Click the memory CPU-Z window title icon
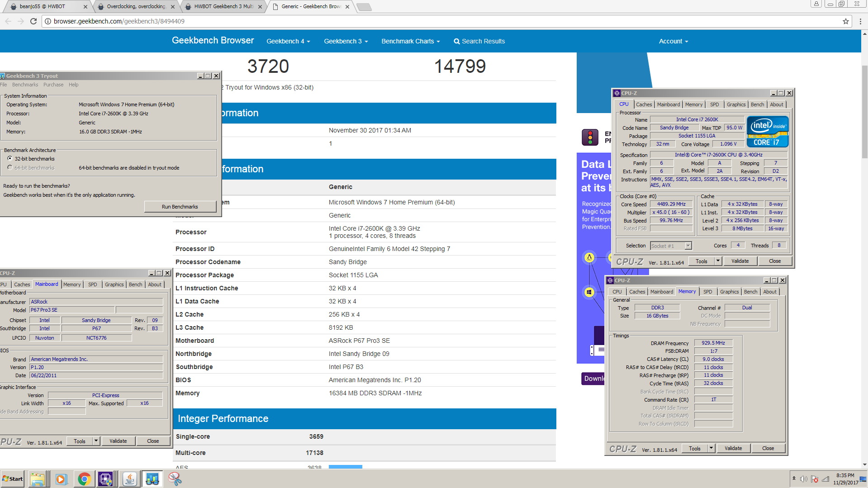 pyautogui.click(x=610, y=280)
